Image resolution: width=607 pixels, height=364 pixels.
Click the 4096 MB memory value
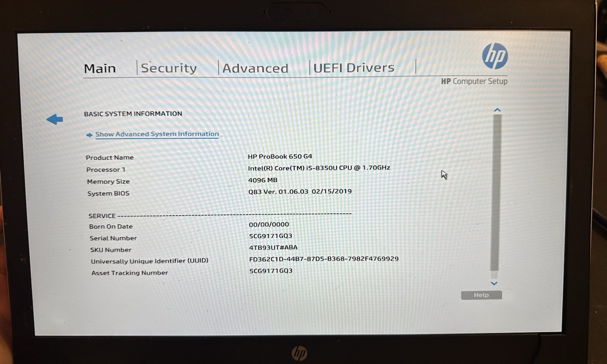tap(263, 180)
